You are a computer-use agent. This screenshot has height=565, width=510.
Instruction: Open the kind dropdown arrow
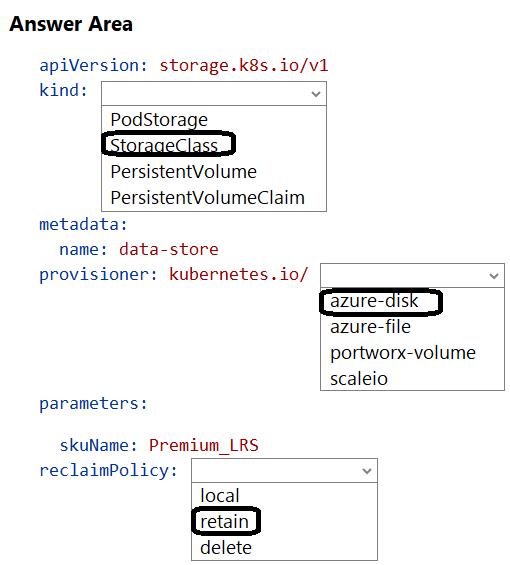pyautogui.click(x=316, y=94)
